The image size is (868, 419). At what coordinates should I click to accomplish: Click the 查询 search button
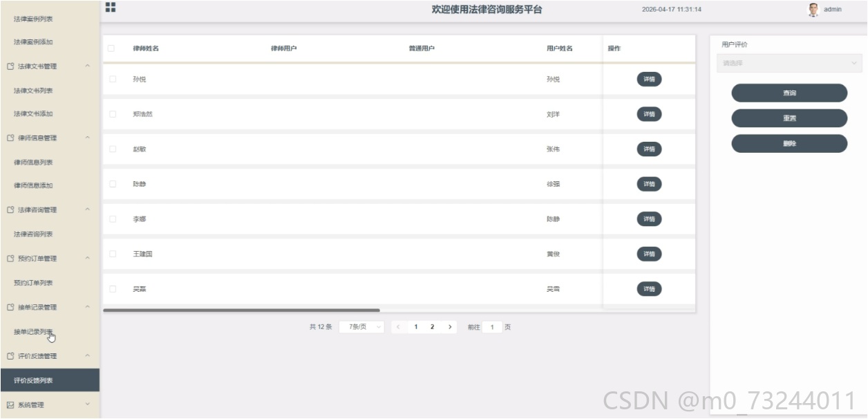click(789, 93)
